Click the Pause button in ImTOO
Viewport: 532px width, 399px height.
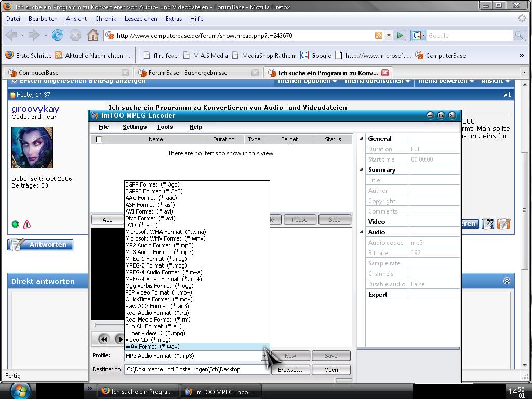300,220
